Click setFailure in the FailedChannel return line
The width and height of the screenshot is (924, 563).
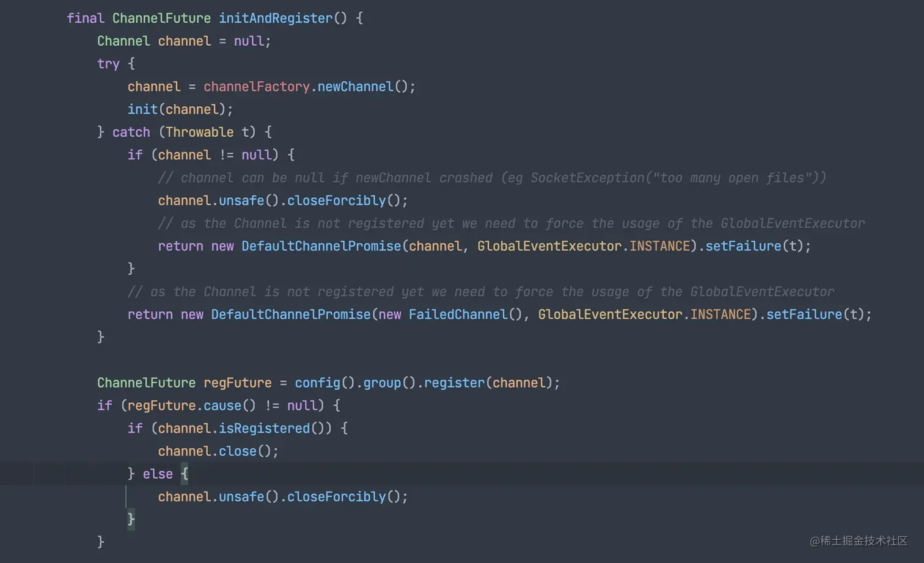click(804, 314)
